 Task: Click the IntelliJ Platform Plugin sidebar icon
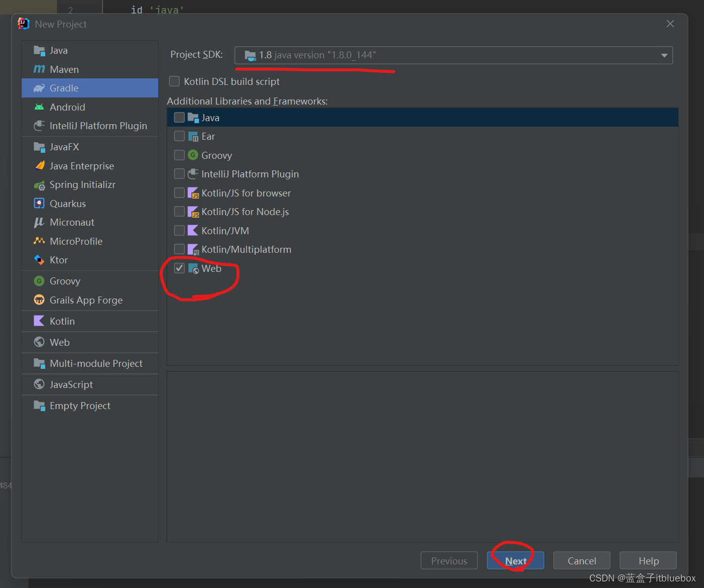[39, 126]
